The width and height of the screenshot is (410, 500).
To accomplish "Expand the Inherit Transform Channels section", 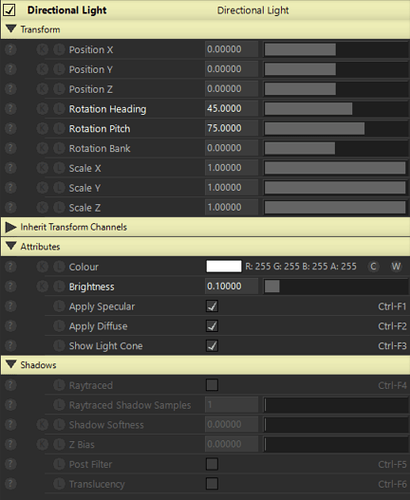I will pyautogui.click(x=11, y=227).
